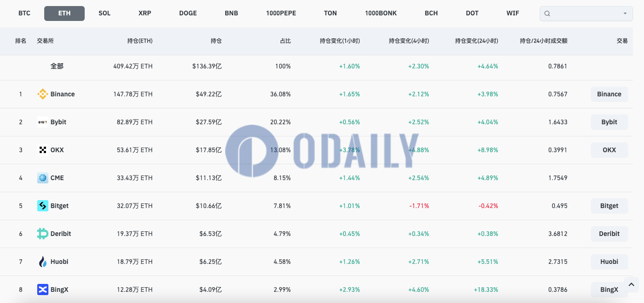
Task: Focus the coin search input field
Action: pos(586,13)
